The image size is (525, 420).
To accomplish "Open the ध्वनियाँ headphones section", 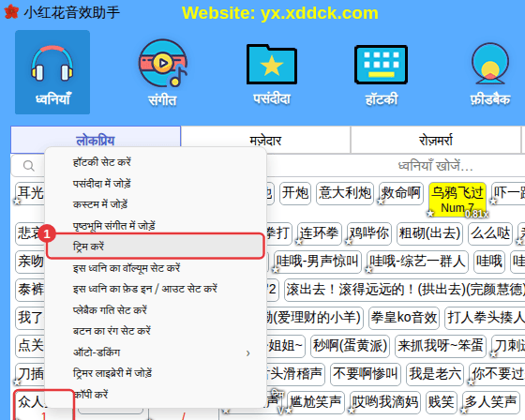I will pos(52,72).
